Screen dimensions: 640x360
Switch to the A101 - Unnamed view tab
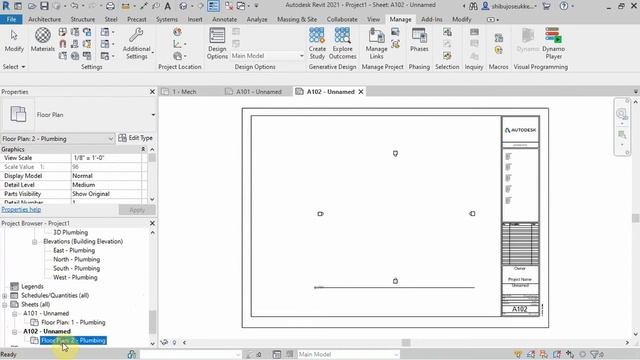258,92
